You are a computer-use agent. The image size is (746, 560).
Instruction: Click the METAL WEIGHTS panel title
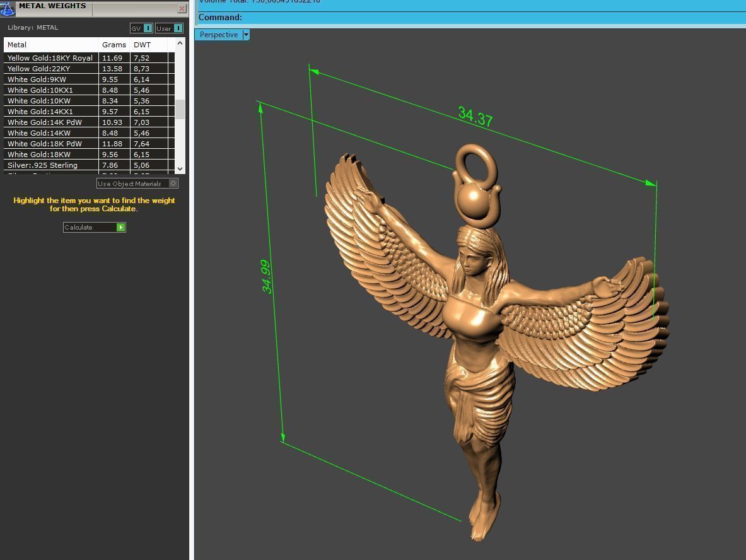(x=52, y=6)
